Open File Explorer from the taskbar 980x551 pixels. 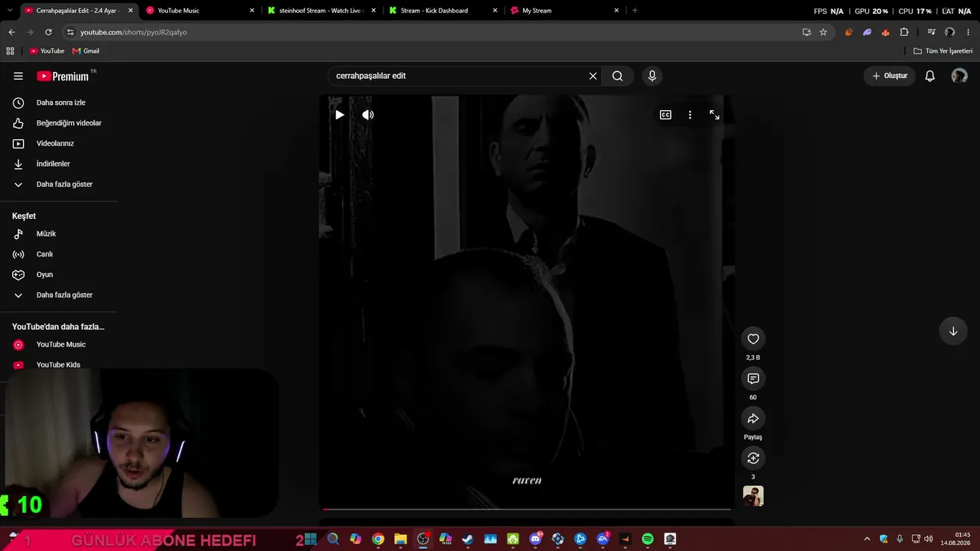[400, 540]
